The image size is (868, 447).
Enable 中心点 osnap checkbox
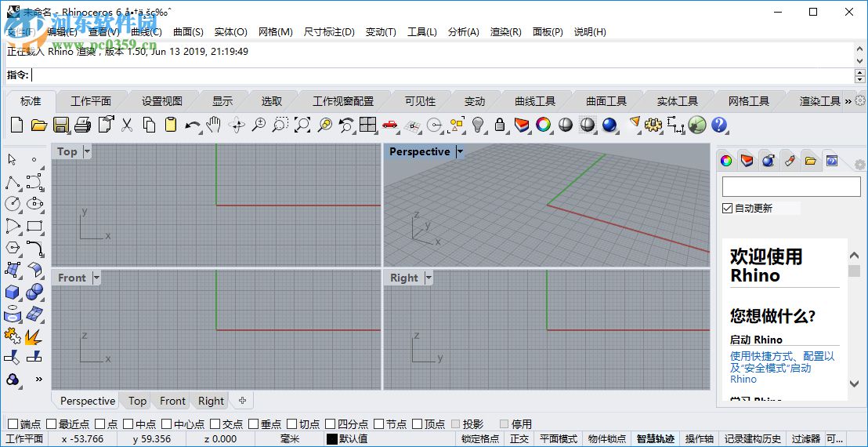166,424
